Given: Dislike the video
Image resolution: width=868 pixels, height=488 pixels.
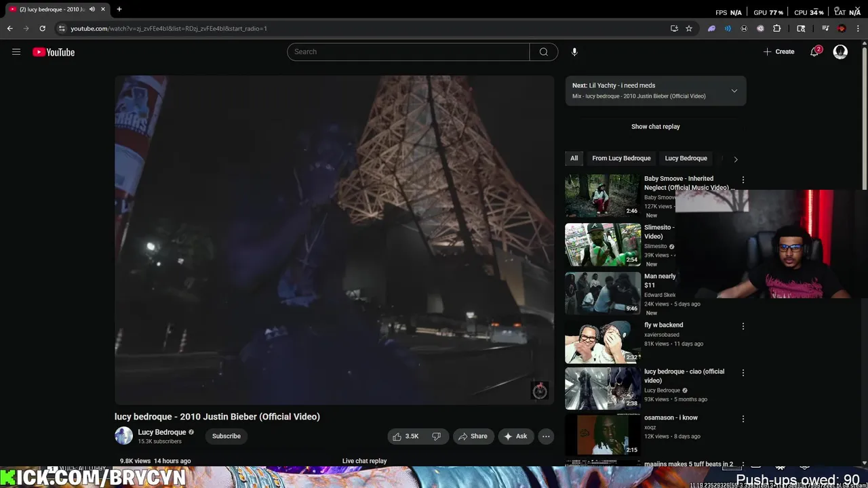Looking at the screenshot, I should click(x=437, y=436).
